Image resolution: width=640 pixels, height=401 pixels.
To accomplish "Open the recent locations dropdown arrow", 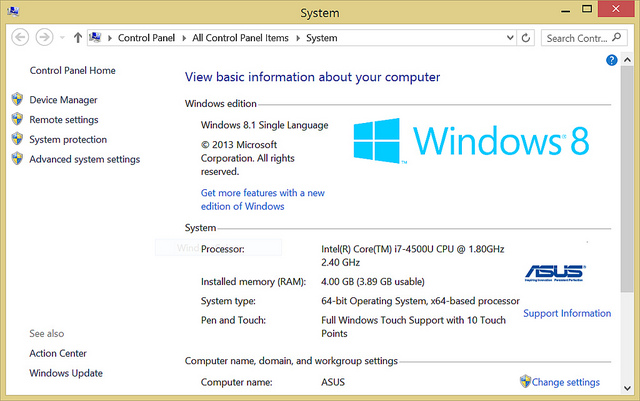I will click(x=62, y=38).
